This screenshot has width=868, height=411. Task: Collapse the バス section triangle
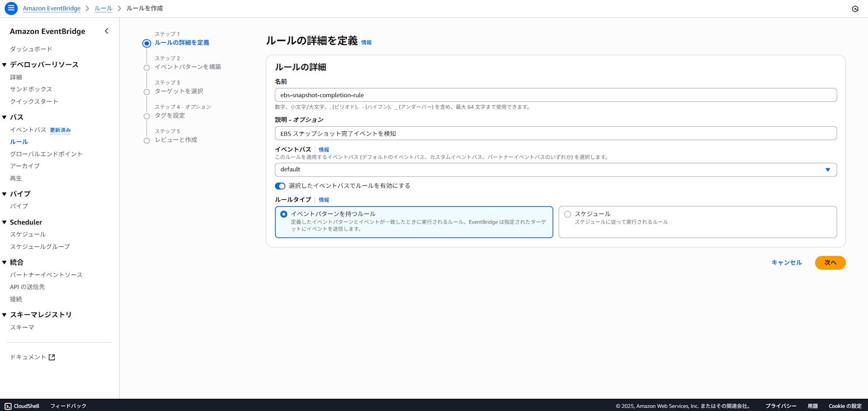pyautogui.click(x=4, y=117)
